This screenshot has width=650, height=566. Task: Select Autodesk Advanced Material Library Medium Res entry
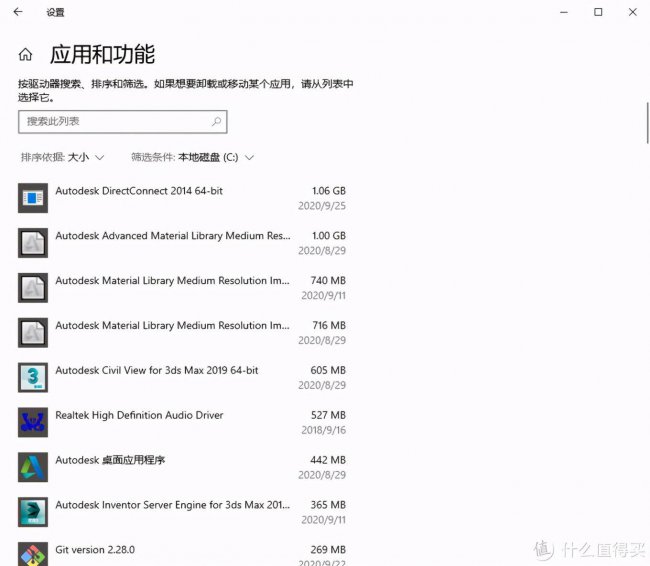[x=172, y=236]
